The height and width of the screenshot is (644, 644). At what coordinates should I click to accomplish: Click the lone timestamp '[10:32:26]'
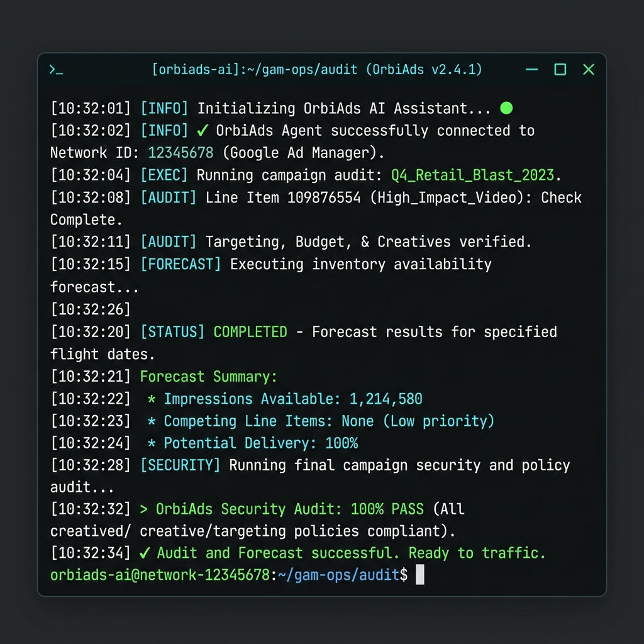point(91,309)
